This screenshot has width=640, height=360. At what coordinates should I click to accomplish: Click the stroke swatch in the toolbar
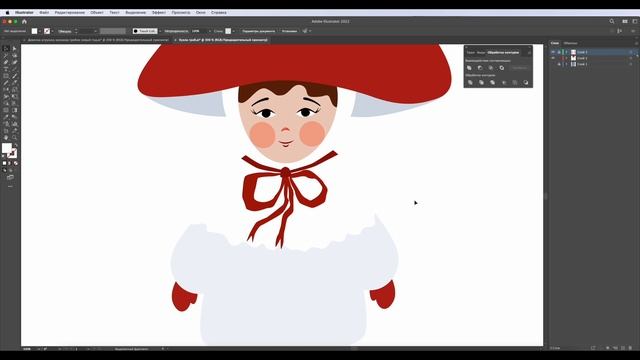coord(12,153)
